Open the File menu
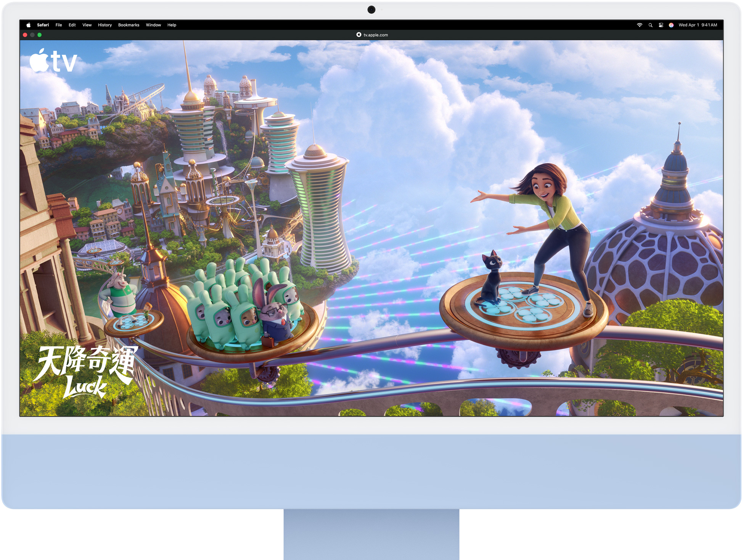 59,25
